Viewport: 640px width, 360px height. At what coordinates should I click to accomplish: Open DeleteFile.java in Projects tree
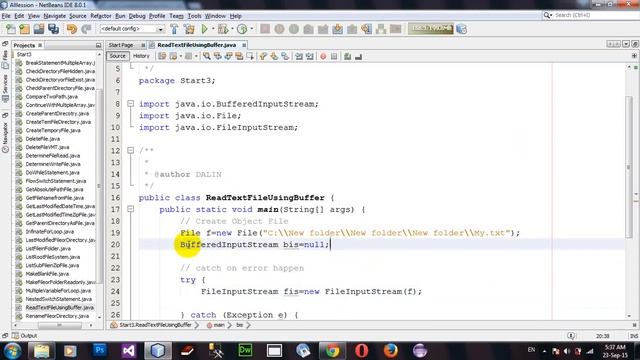42,139
